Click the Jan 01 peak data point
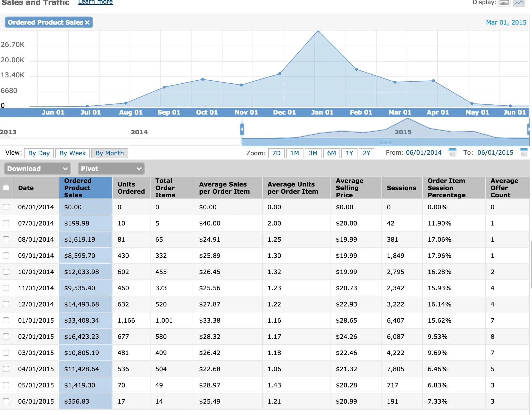The width and height of the screenshot is (532, 415). point(318,31)
